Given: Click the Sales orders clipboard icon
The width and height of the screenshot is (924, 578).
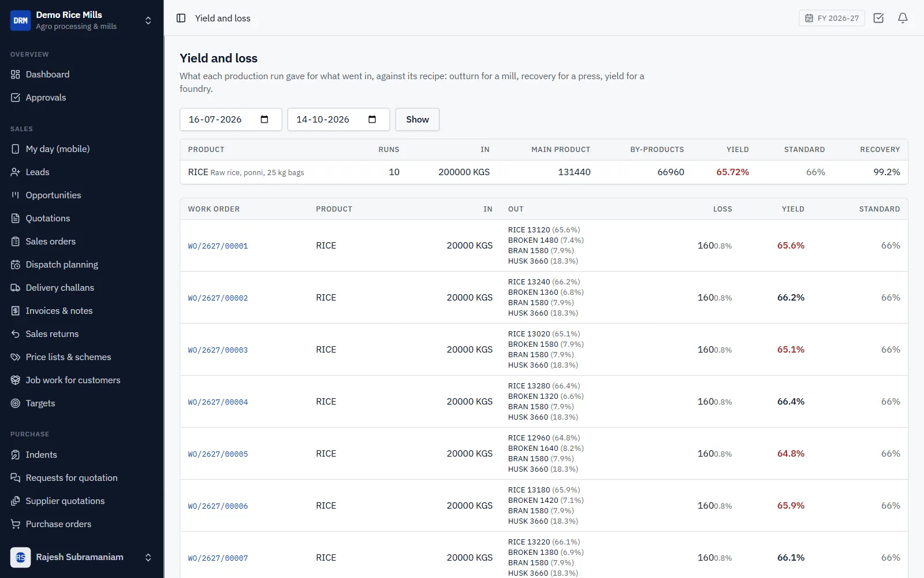Looking at the screenshot, I should tap(16, 242).
